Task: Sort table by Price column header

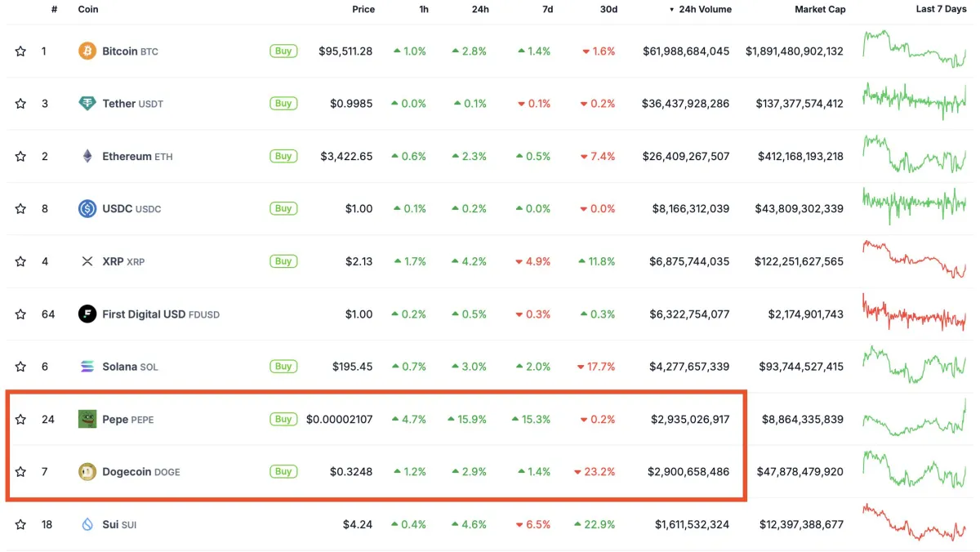Action: pyautogui.click(x=363, y=10)
